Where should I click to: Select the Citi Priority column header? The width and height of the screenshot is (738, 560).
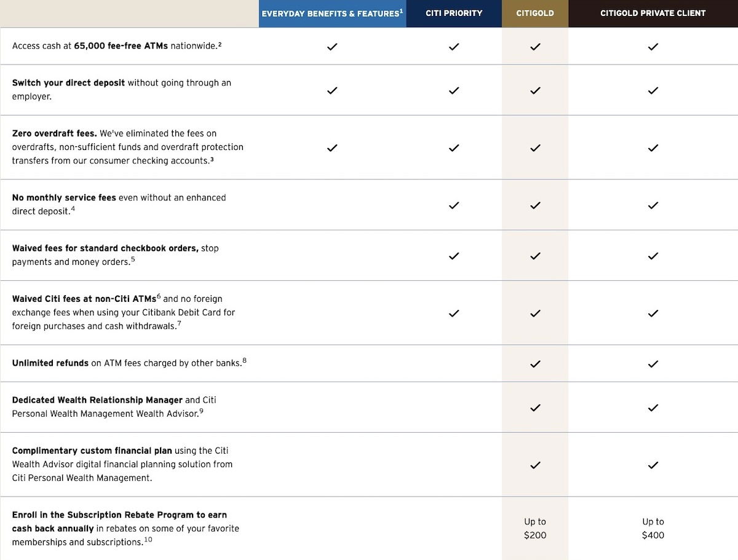coord(454,14)
